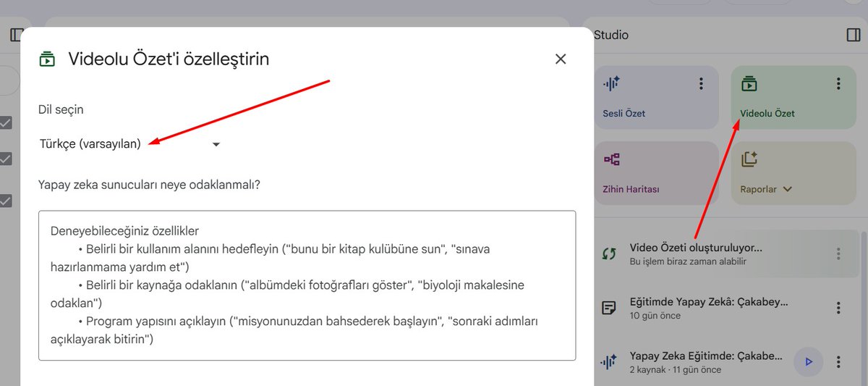
Task: Click the audio waveform icon beside Yapay Zeka Eğitimde
Action: pos(609,362)
